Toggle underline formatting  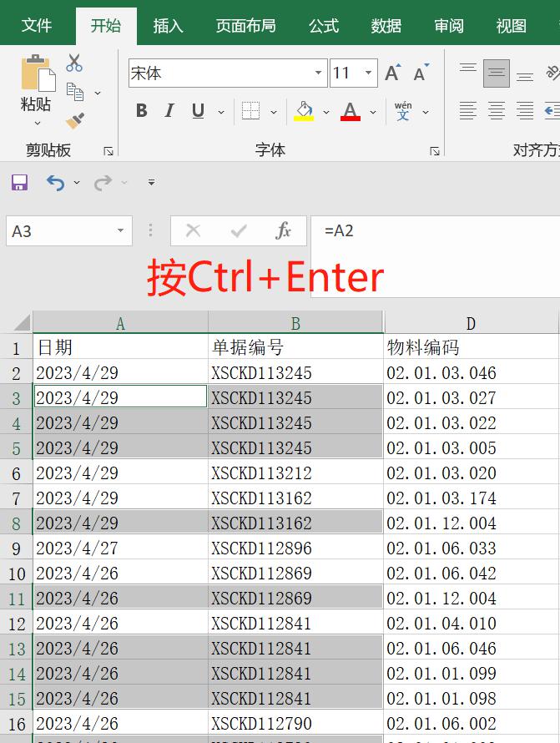tap(198, 111)
